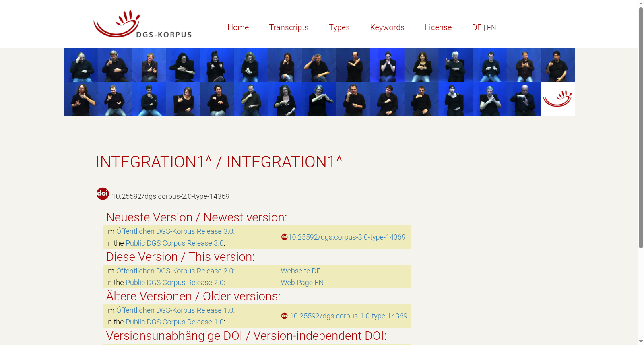This screenshot has width=644, height=345.
Task: Switch language to DE
Action: coord(477,27)
